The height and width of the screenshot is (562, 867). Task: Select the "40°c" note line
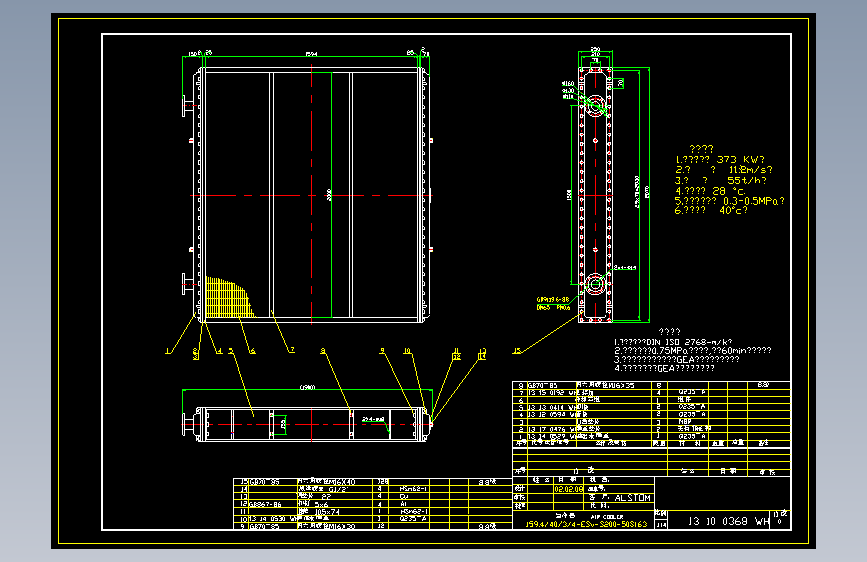(x=711, y=210)
